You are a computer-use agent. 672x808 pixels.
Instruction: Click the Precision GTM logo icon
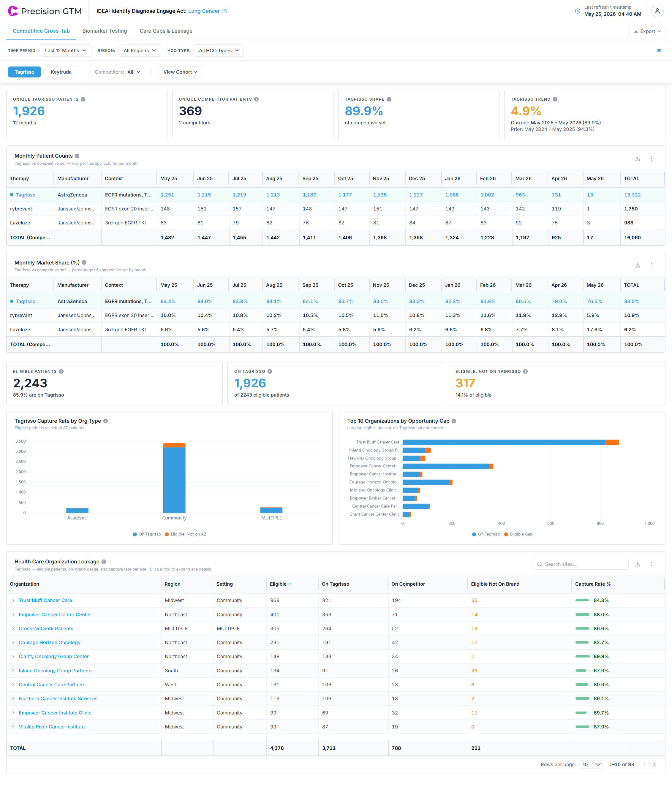point(13,11)
